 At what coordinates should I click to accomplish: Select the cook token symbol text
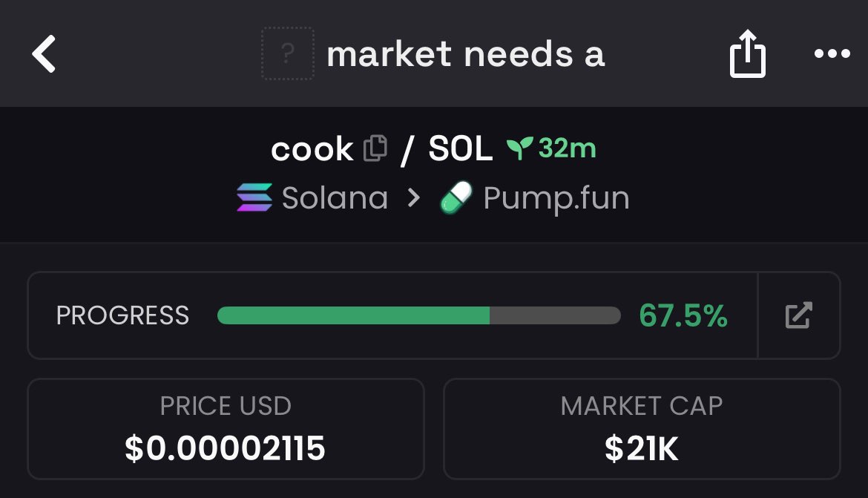tap(312, 150)
